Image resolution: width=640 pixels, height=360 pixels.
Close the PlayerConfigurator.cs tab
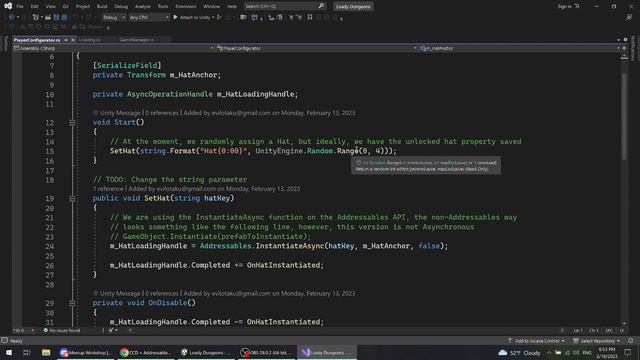tap(73, 40)
